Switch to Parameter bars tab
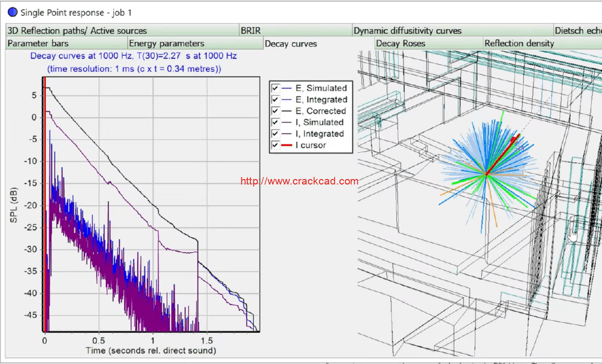The image size is (602, 364). click(x=66, y=43)
